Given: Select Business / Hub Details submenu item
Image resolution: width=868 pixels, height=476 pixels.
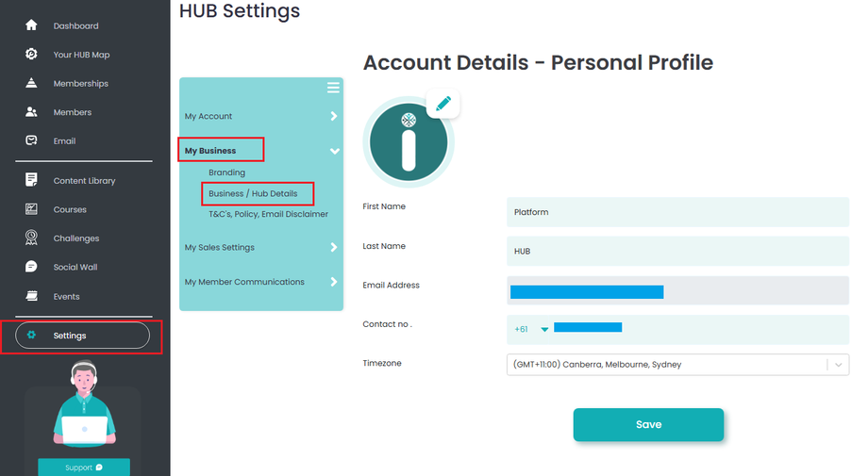Looking at the screenshot, I should (x=253, y=193).
